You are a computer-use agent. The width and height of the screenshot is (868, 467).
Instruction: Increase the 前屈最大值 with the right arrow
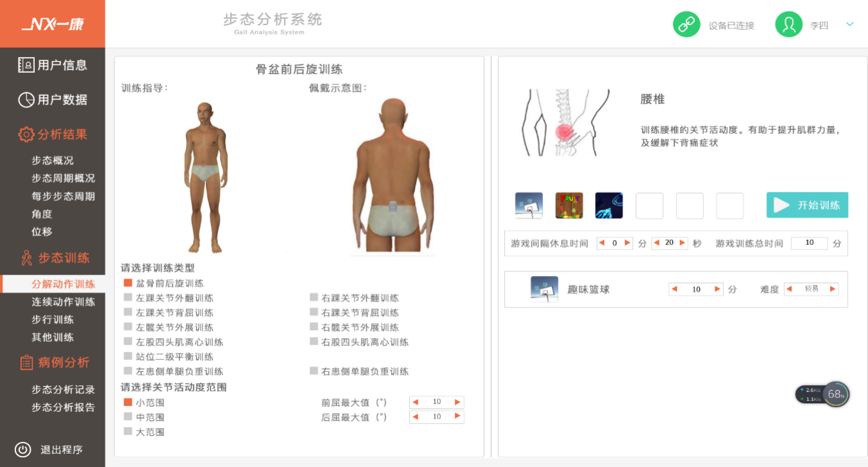pos(457,402)
